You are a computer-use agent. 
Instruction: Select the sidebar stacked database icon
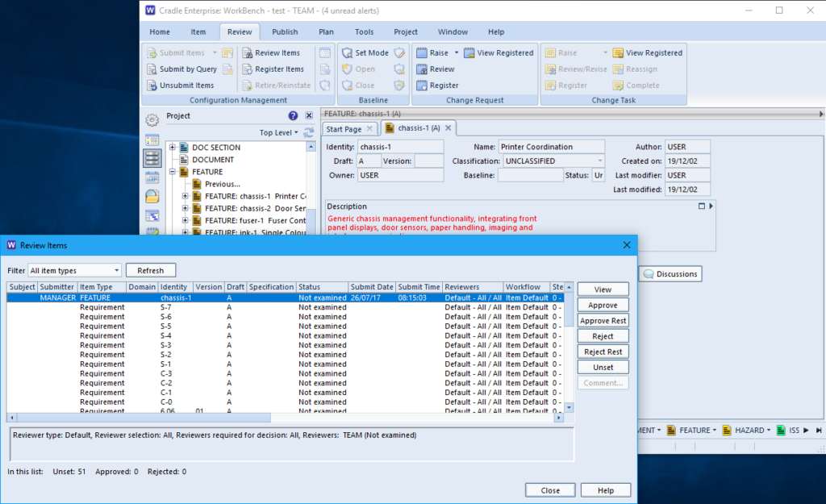tap(152, 158)
